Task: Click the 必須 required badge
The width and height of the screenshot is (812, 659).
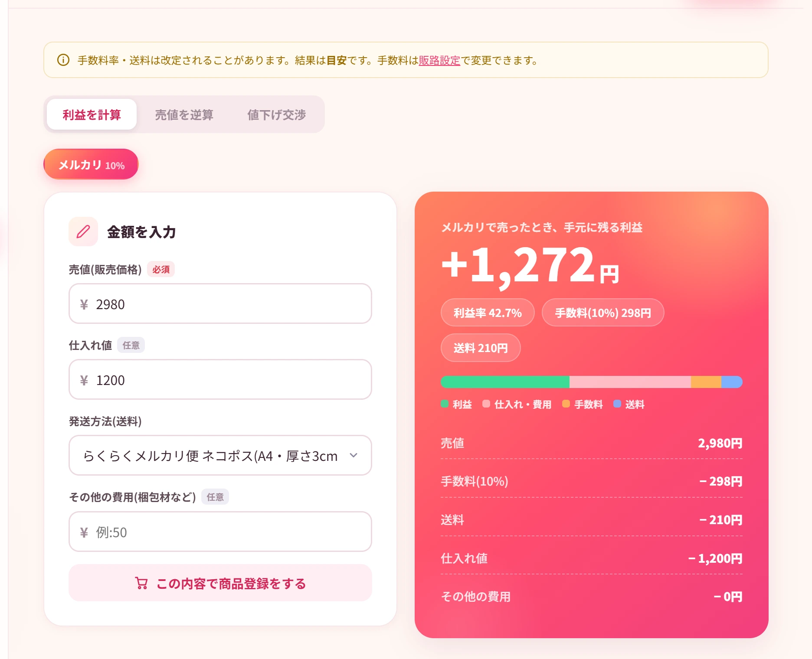Action: pyautogui.click(x=161, y=269)
